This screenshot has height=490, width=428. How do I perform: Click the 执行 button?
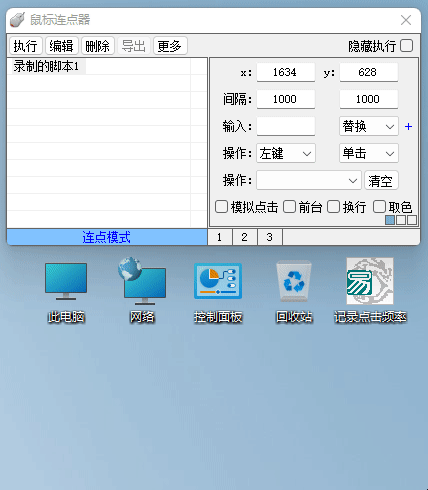point(26,46)
